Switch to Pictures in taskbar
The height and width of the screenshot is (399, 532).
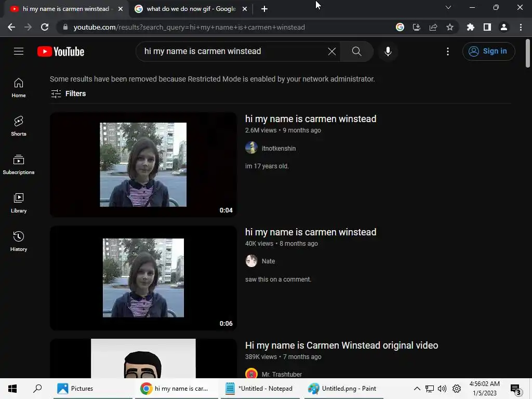pyautogui.click(x=93, y=389)
